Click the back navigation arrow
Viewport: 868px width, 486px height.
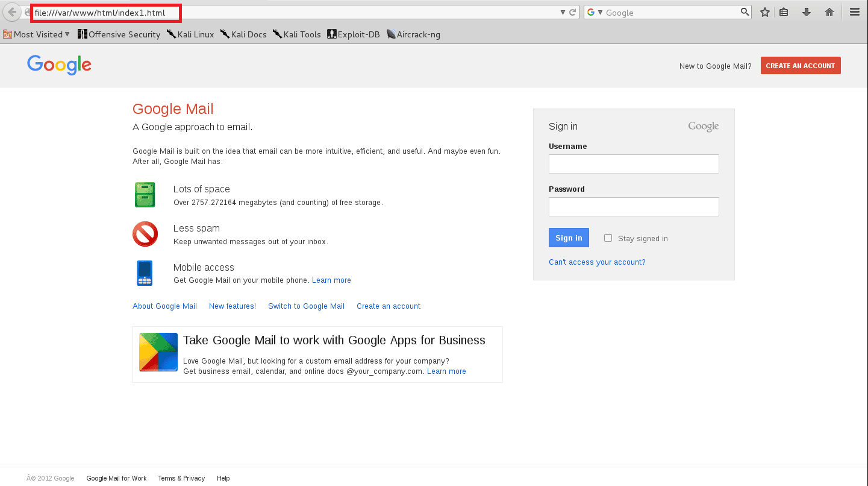11,11
